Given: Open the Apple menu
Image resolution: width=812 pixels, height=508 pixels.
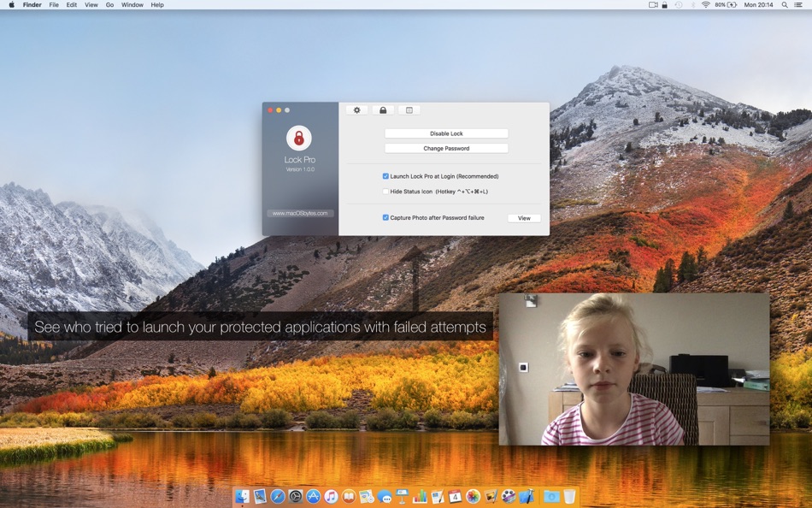Looking at the screenshot, I should pos(11,4).
